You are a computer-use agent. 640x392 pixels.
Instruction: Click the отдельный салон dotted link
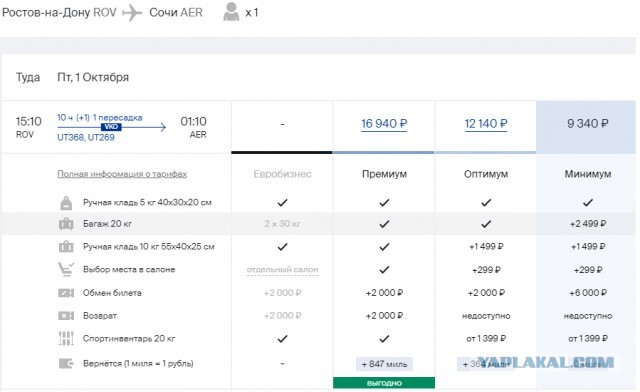coord(282,270)
